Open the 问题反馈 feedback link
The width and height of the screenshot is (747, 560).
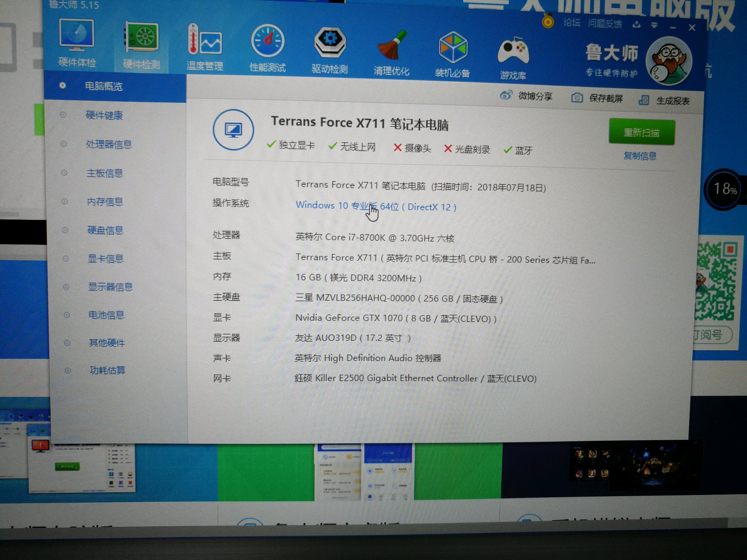pyautogui.click(x=605, y=24)
